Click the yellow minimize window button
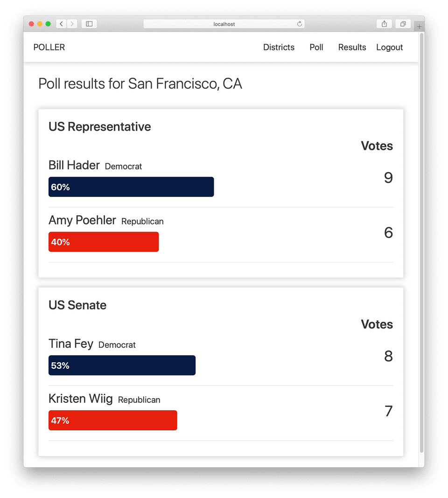 click(40, 24)
